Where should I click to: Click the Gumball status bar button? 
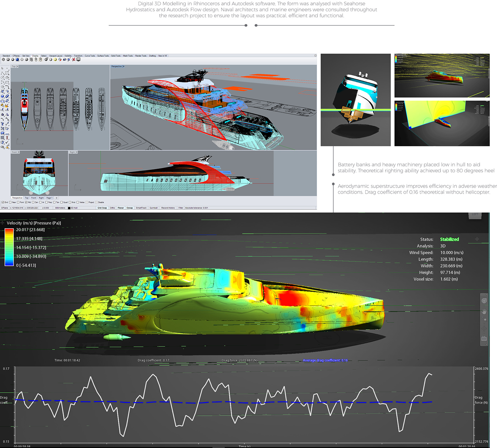coord(153,208)
